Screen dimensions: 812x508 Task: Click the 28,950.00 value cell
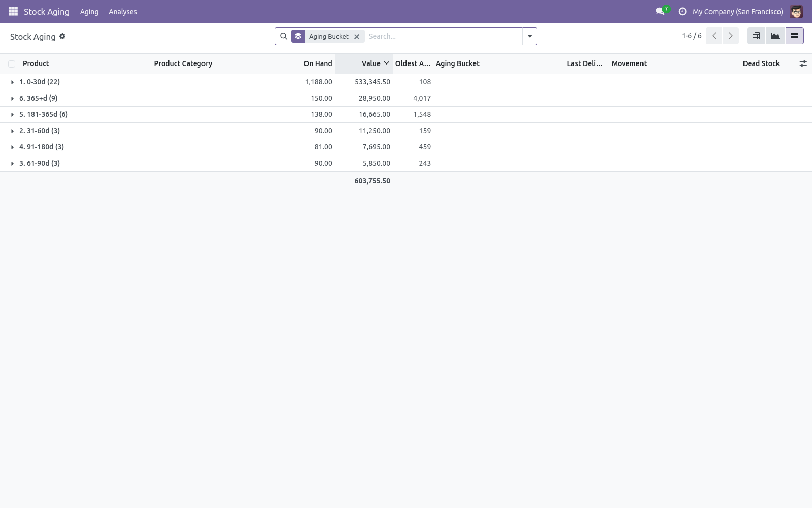pyautogui.click(x=375, y=98)
